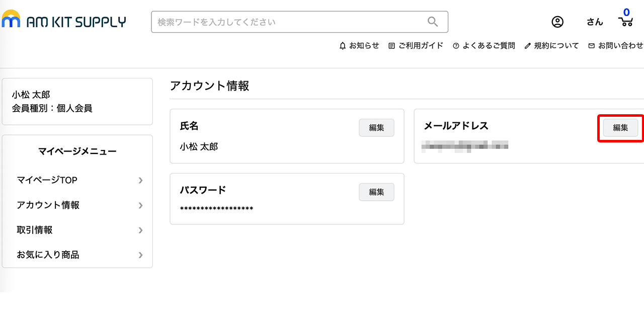Screen dimensions: 644x313
Task: Open the account profile icon
Action: coord(557,22)
